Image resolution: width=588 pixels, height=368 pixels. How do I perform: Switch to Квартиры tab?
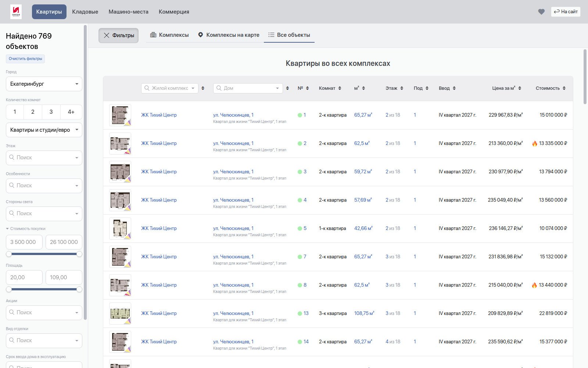(49, 12)
